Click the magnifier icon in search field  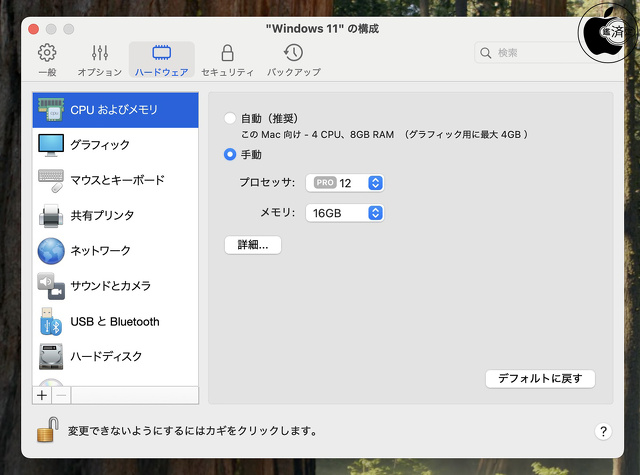(485, 53)
